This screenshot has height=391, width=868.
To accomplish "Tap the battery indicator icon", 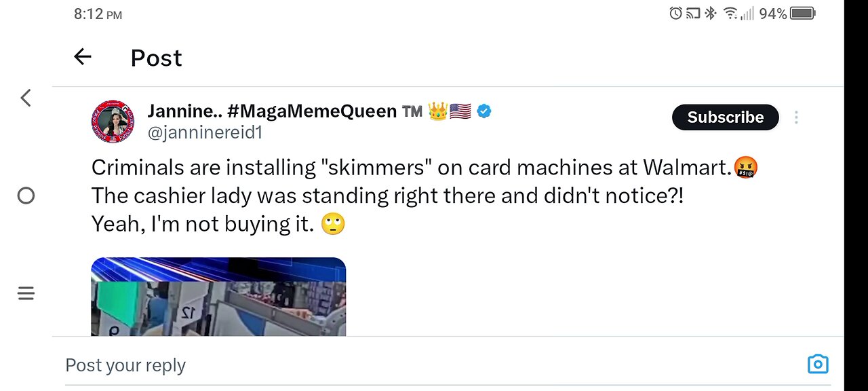I will click(x=802, y=14).
